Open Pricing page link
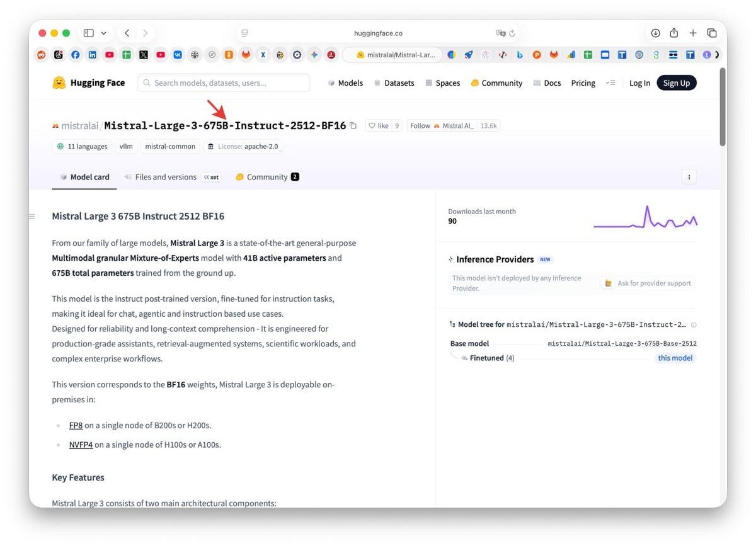The width and height of the screenshot is (756, 546). [583, 82]
